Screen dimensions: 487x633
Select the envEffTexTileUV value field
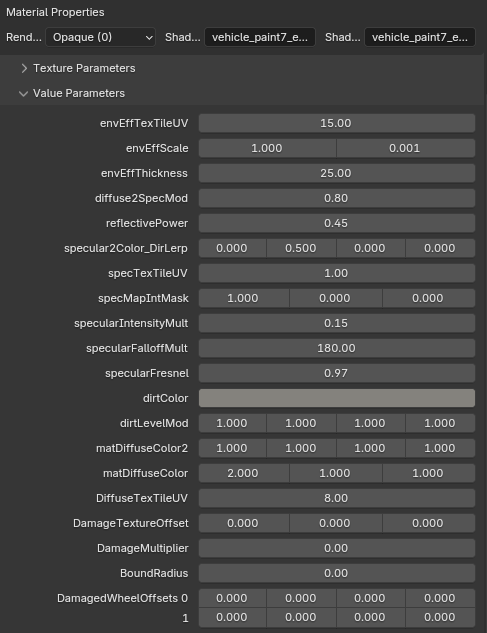[x=337, y=123]
